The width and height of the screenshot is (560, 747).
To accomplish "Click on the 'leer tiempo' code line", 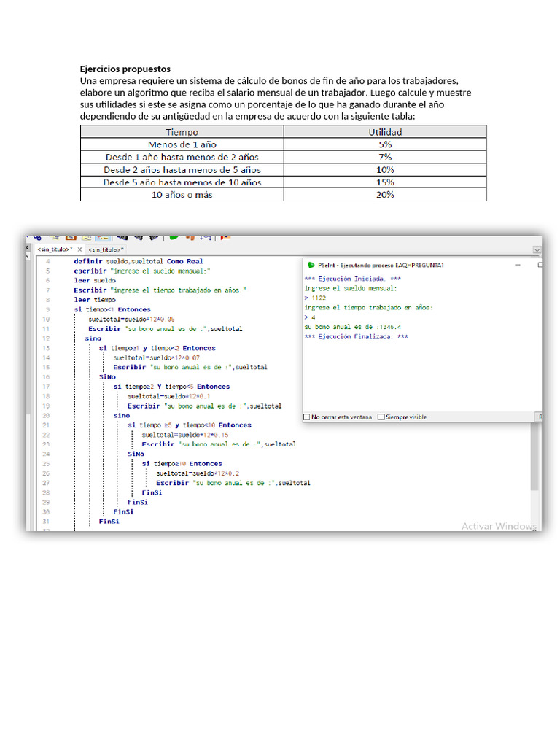I will pos(95,300).
